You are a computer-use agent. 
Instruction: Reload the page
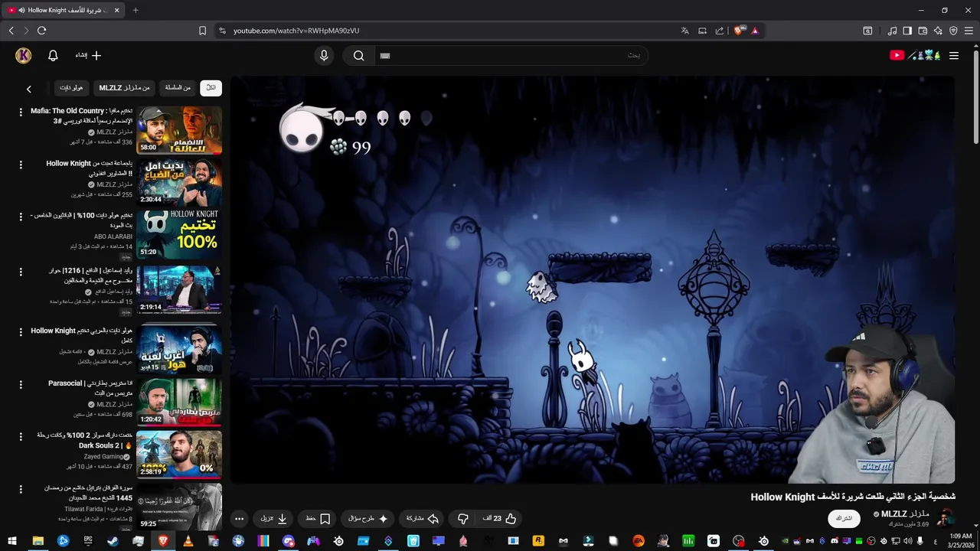pos(41,31)
